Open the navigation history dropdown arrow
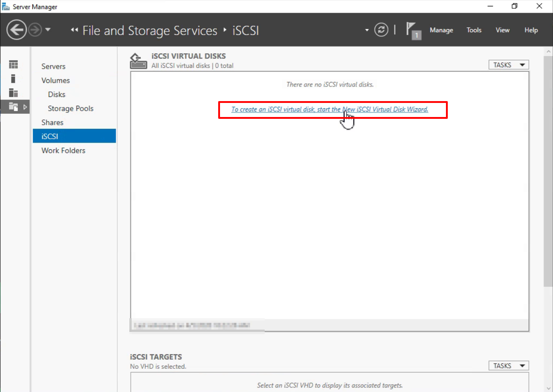Image resolution: width=553 pixels, height=392 pixels. (48, 31)
